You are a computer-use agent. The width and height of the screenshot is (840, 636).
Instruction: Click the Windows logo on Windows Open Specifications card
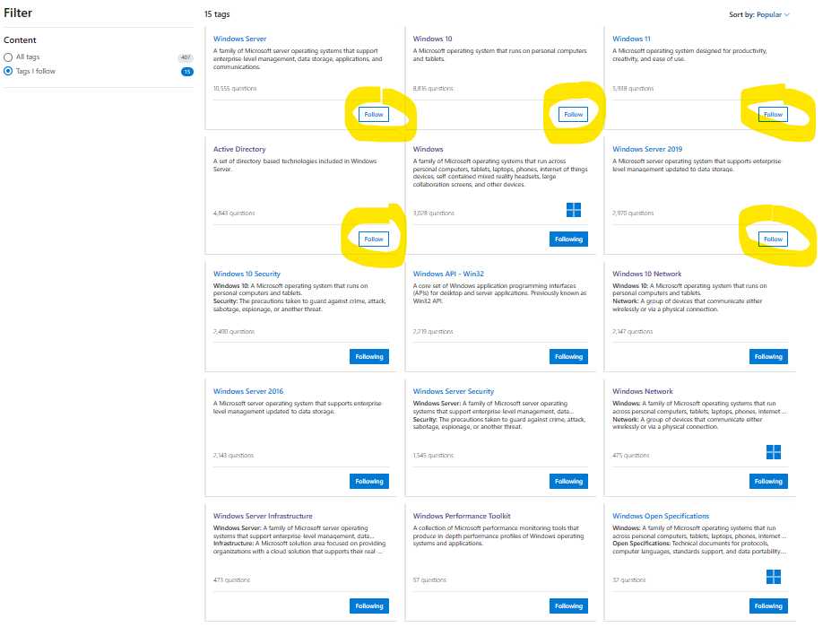[x=773, y=577]
